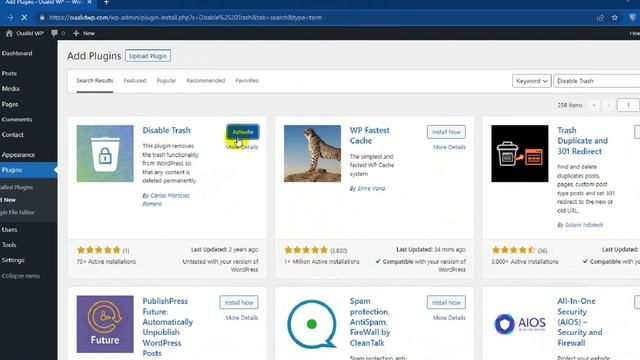The width and height of the screenshot is (640, 360).
Task: Click the AIOS plugin logo thumbnail
Action: (520, 324)
